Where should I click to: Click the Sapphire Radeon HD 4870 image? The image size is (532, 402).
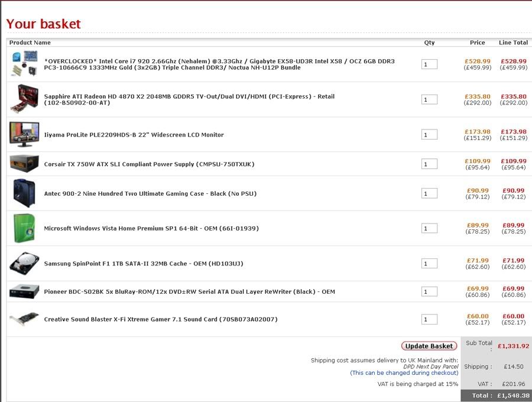(24, 99)
